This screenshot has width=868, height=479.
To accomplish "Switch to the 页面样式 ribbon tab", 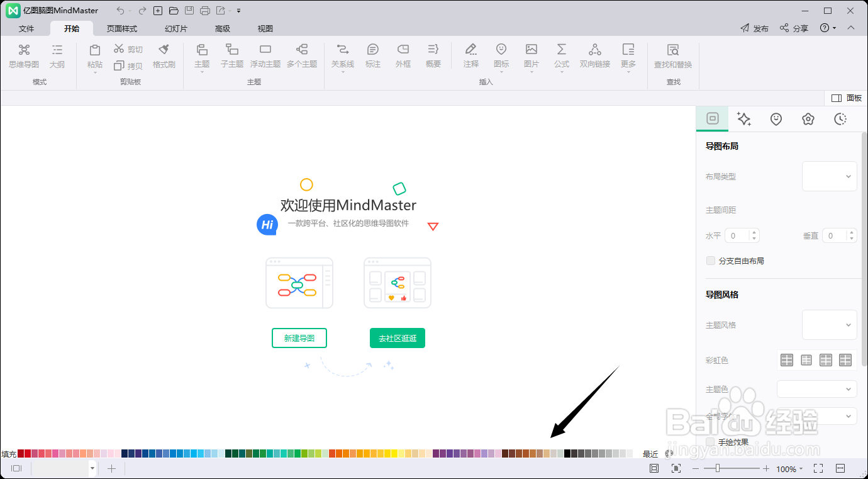I will pos(122,28).
